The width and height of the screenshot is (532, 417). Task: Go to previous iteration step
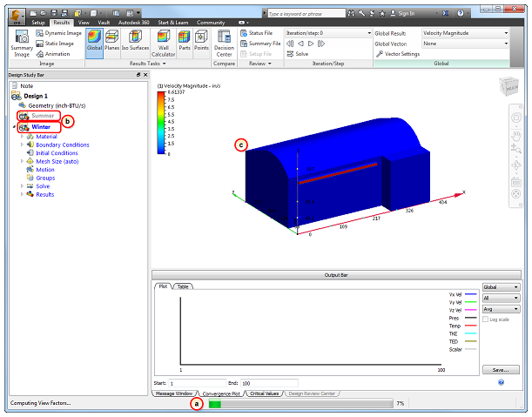coord(300,44)
